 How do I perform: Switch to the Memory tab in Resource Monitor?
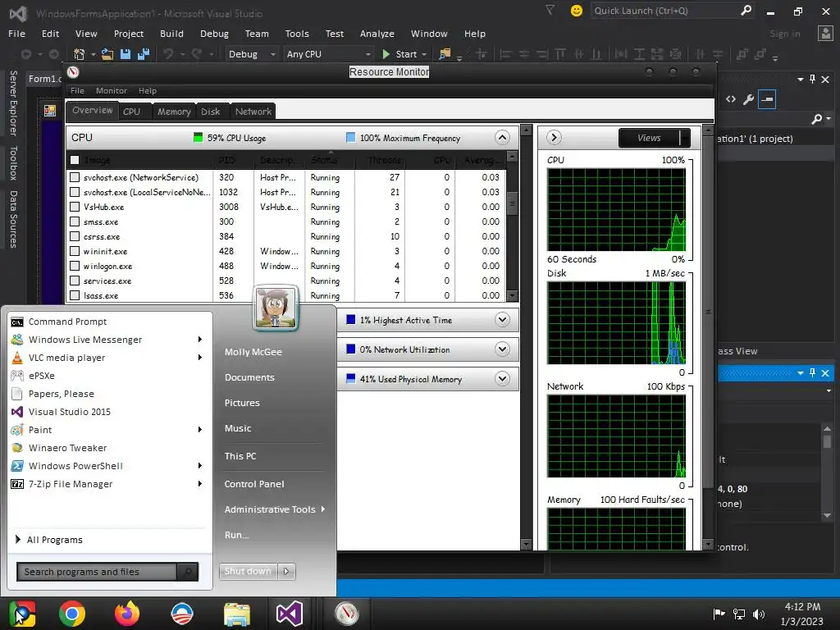(174, 112)
